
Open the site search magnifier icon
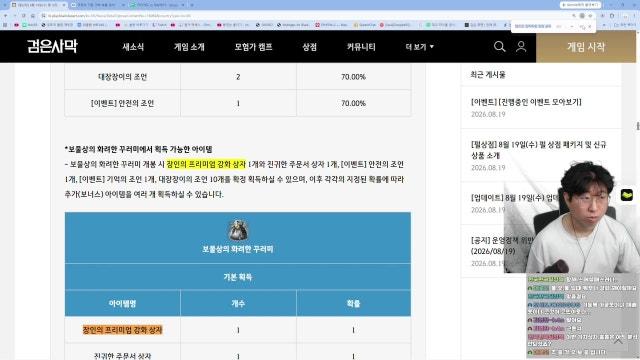500,47
